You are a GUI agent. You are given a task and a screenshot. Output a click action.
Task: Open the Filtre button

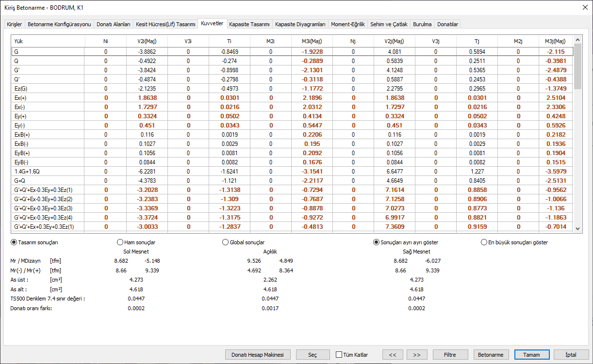click(x=450, y=355)
